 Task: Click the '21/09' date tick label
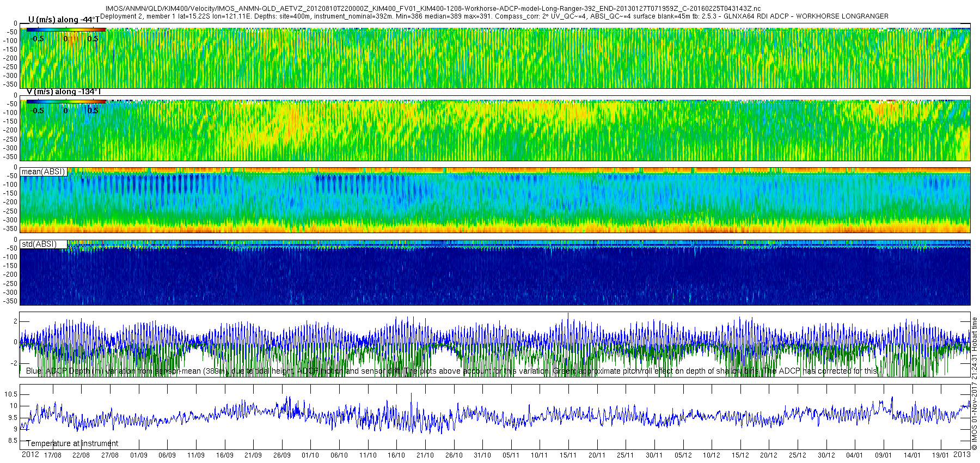(x=253, y=455)
